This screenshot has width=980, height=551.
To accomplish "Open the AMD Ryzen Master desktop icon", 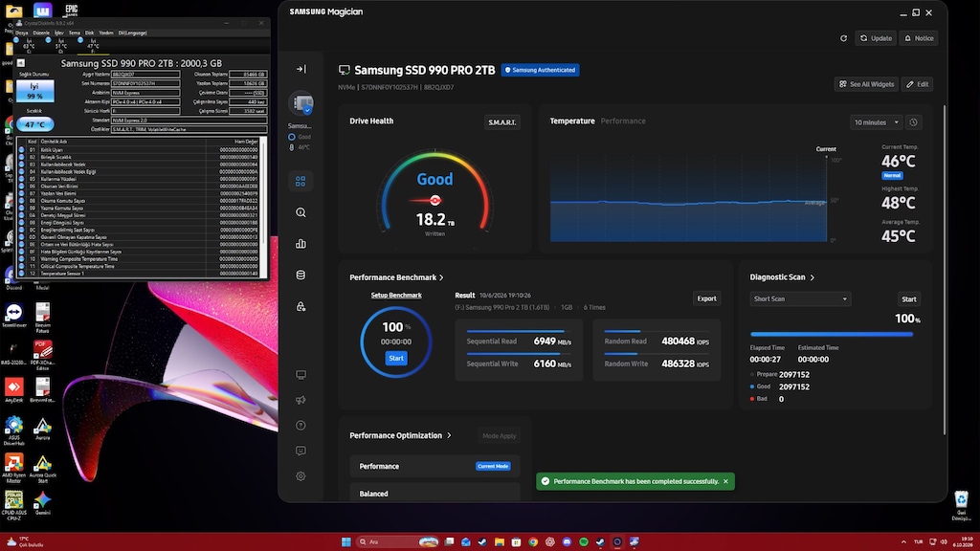I will (x=13, y=468).
